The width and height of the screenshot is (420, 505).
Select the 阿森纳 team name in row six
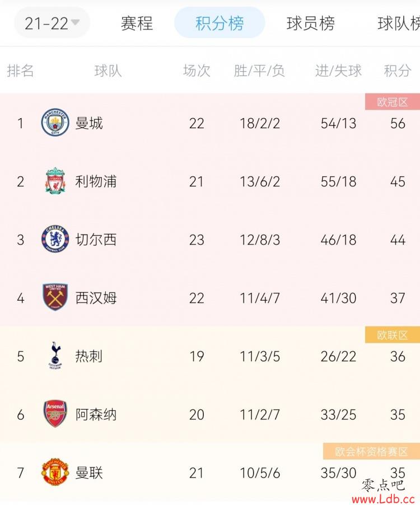(96, 414)
